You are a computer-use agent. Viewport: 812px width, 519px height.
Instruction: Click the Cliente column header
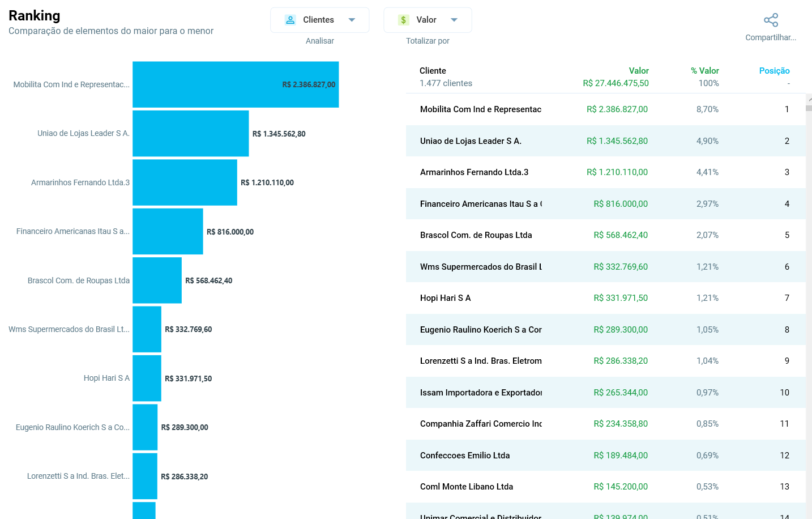(x=433, y=71)
